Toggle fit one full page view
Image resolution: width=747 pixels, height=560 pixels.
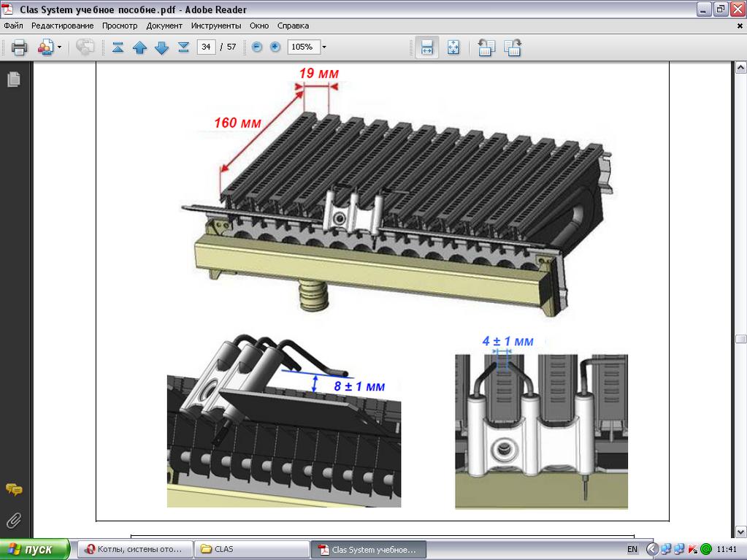(453, 47)
